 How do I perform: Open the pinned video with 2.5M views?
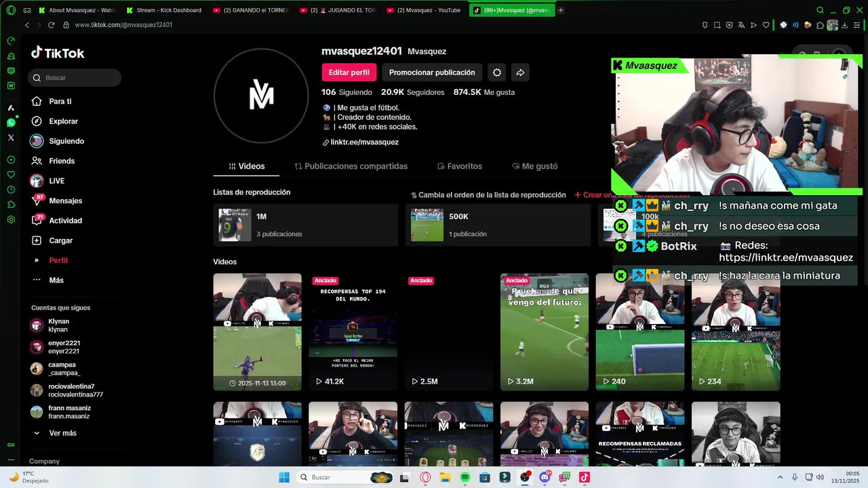tap(448, 332)
